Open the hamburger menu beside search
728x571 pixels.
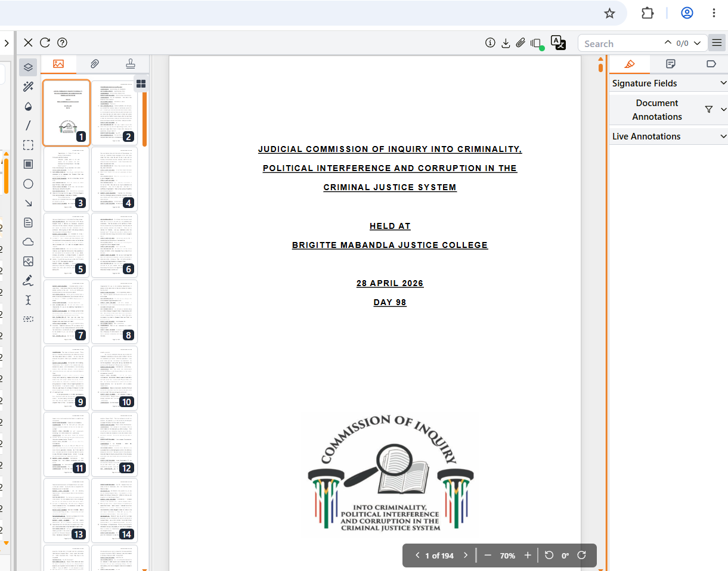717,43
